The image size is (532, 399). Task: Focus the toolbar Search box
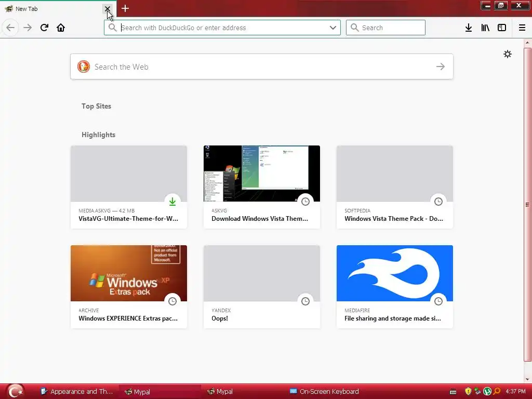tap(385, 28)
